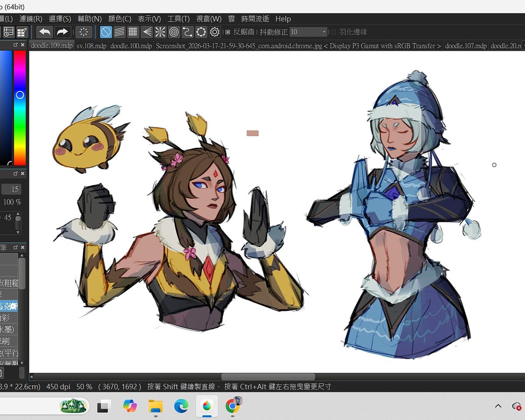Open Copilot from the taskbar
Screen dimensions: 525x420
point(129,406)
